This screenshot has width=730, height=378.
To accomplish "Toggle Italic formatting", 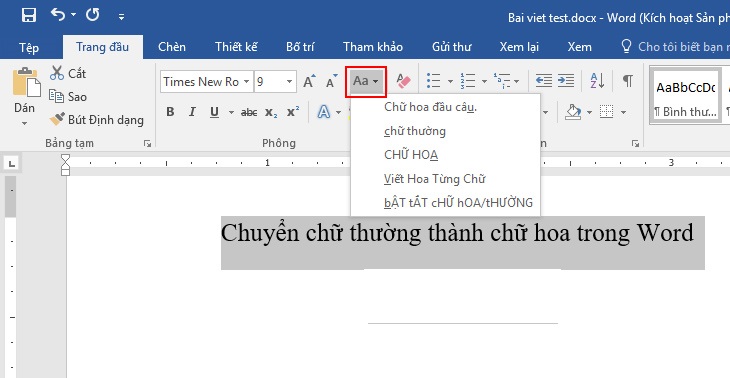I will click(x=192, y=112).
